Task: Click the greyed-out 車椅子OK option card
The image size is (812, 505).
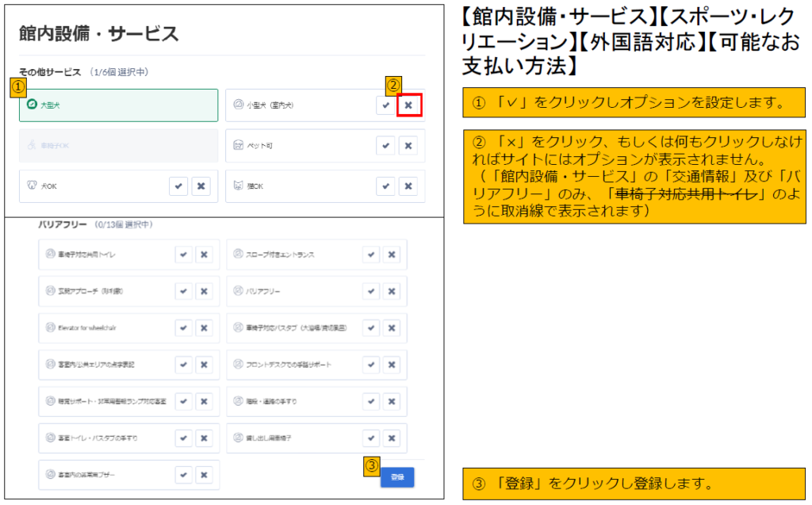Action: point(118,146)
